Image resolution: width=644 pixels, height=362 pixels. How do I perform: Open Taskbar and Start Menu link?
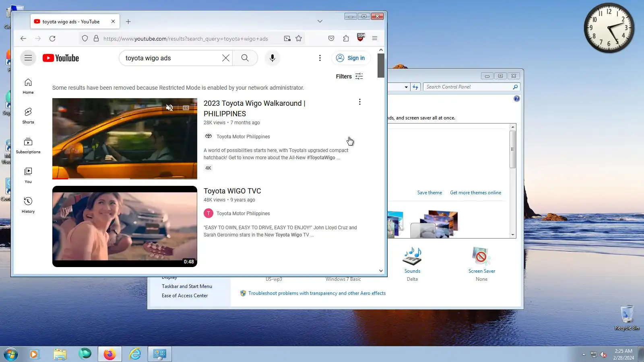coord(187,286)
